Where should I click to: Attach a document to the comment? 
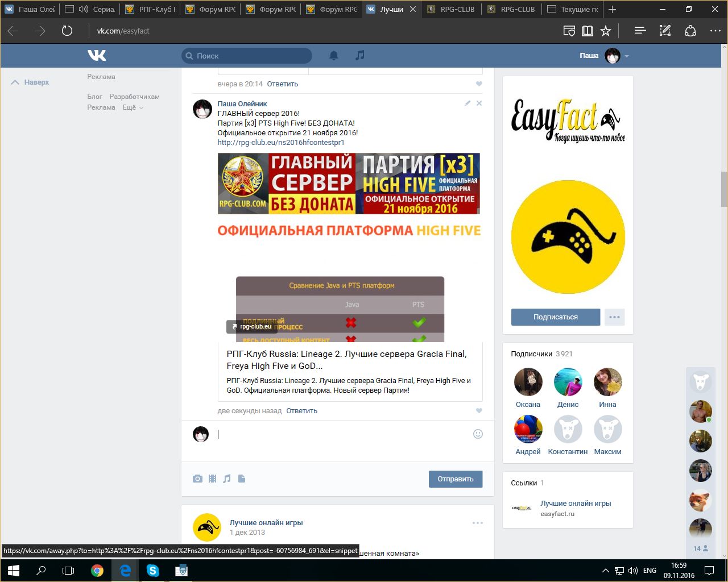(242, 479)
